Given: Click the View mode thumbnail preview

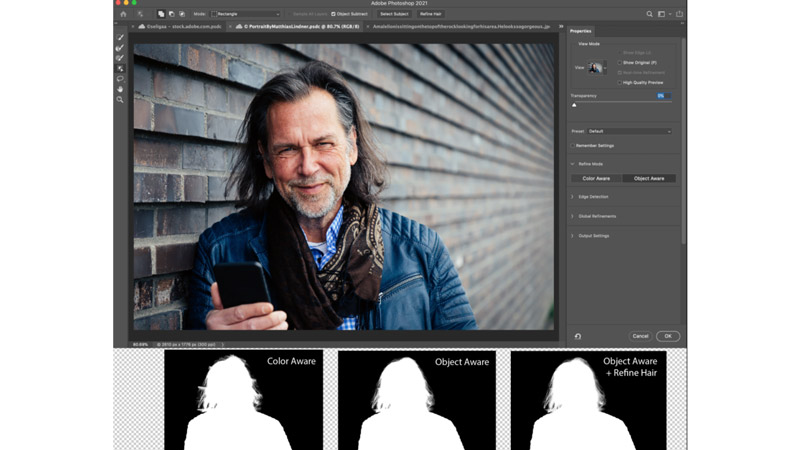Looking at the screenshot, I should 596,68.
